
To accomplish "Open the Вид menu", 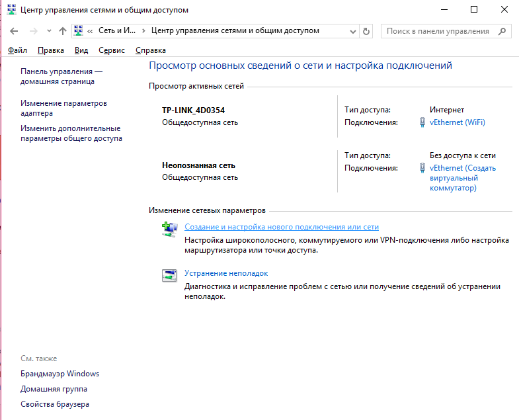I will 81,50.
